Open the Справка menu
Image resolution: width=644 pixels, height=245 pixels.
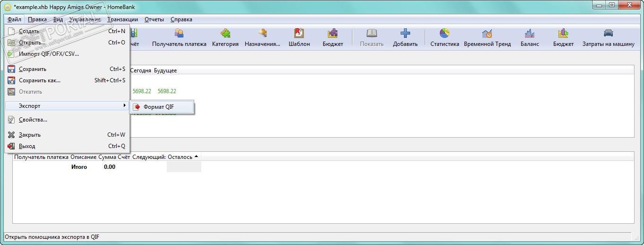pos(181,19)
